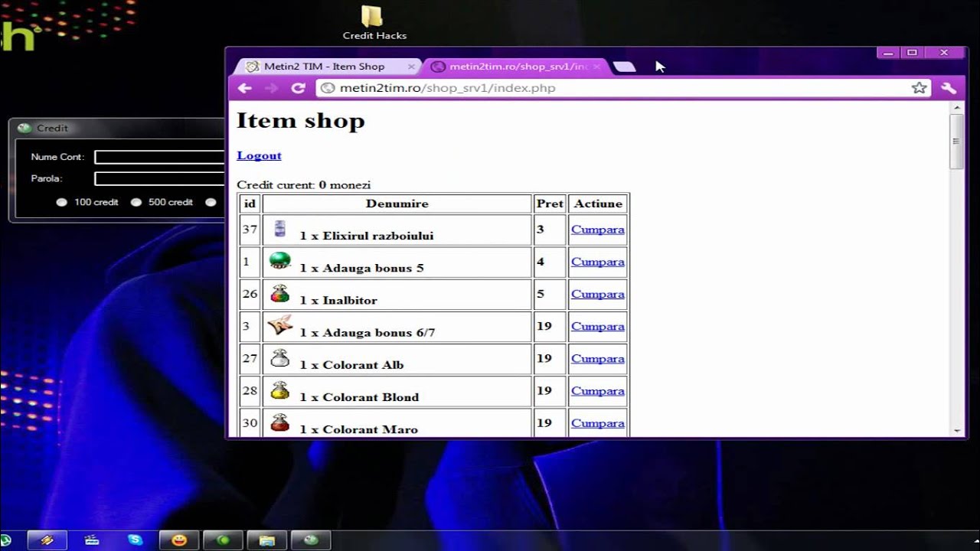The image size is (980, 551).
Task: Buy Elixirul razboiului via Cumpara
Action: [598, 230]
